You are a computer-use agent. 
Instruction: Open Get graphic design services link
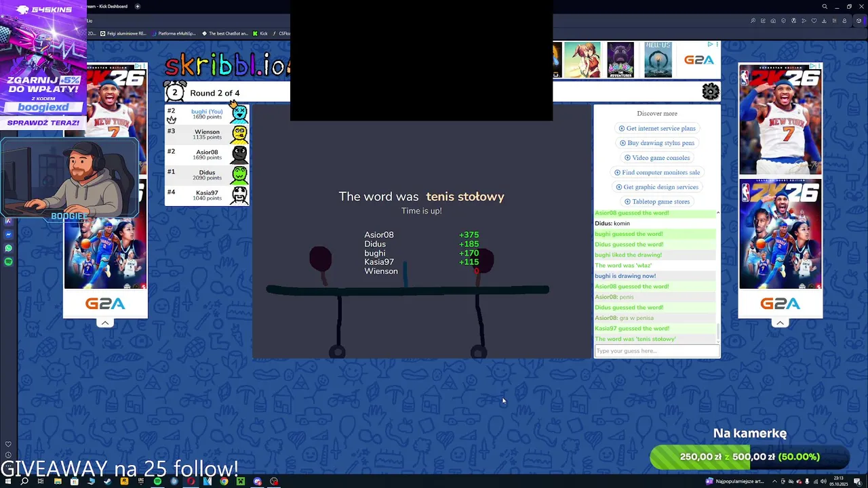coord(657,187)
